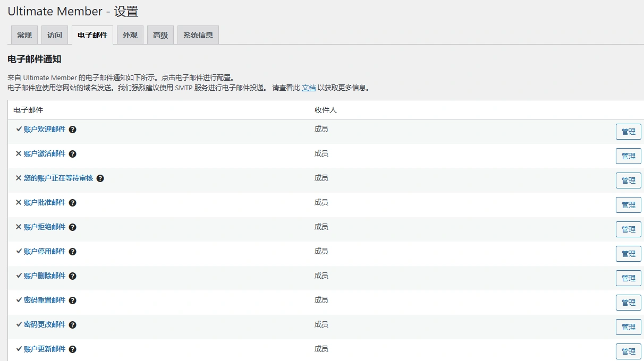Open help info for 密码重置邮件
The image size is (644, 361).
click(x=73, y=300)
